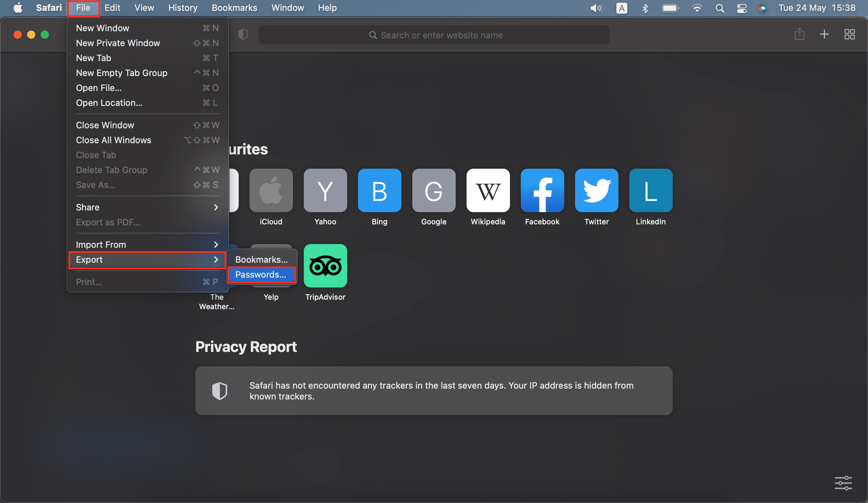868x503 pixels.
Task: Select the Bing favourites icon
Action: click(379, 191)
